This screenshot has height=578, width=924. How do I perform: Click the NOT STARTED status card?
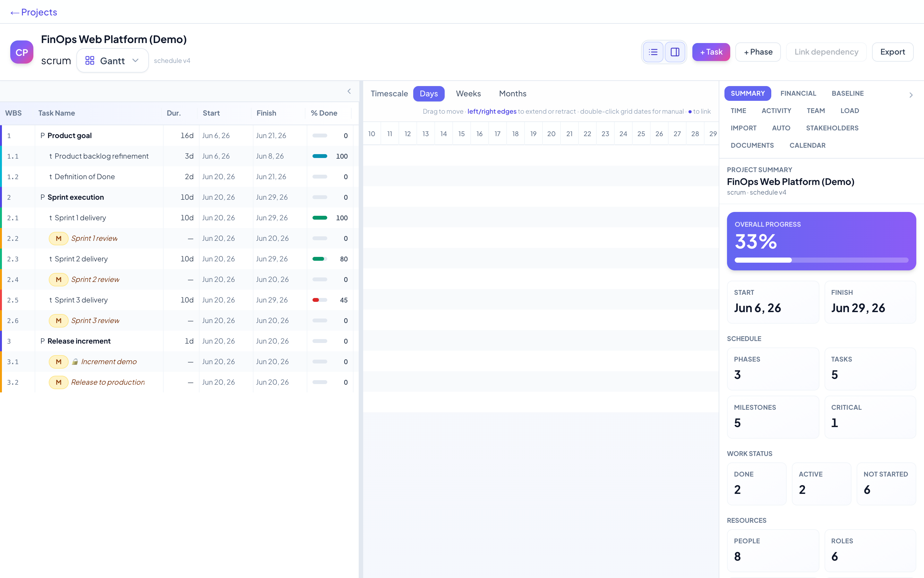pos(886,484)
